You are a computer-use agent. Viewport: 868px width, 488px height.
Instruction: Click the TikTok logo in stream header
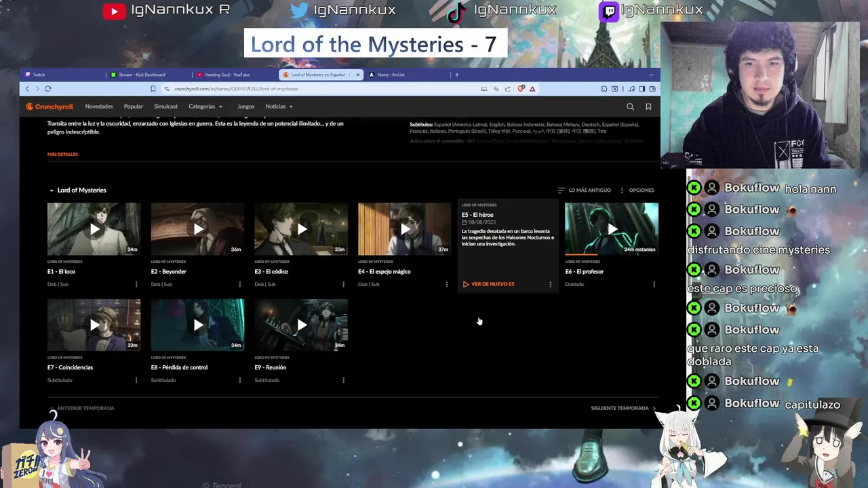click(x=457, y=12)
